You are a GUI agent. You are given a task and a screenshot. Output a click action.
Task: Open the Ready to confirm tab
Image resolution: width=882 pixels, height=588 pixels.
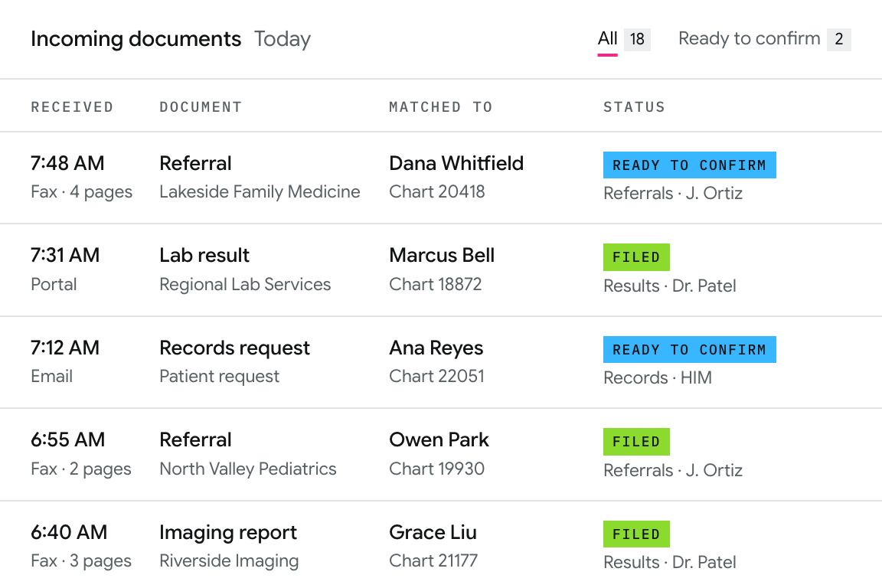click(x=750, y=39)
